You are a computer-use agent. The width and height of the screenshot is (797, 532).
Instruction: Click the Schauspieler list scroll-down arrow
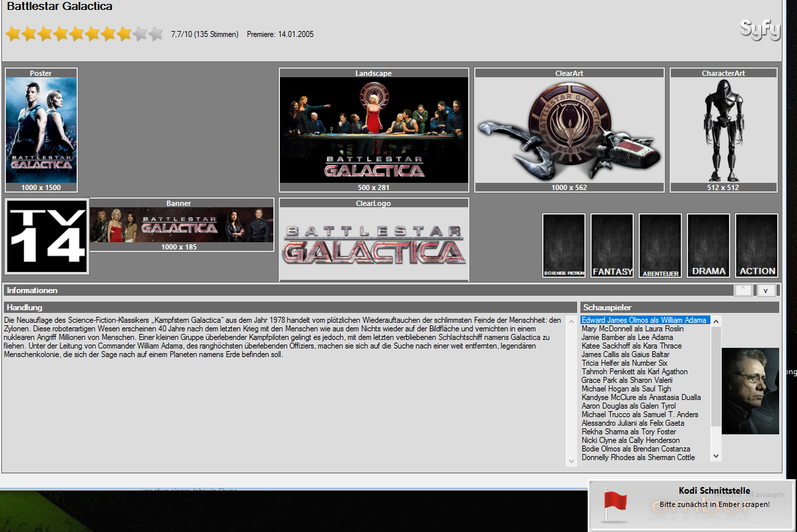[716, 456]
